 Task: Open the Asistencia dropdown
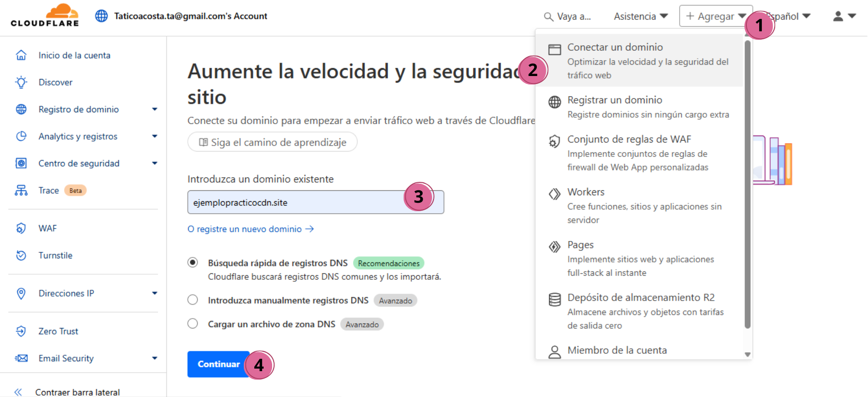coord(641,16)
